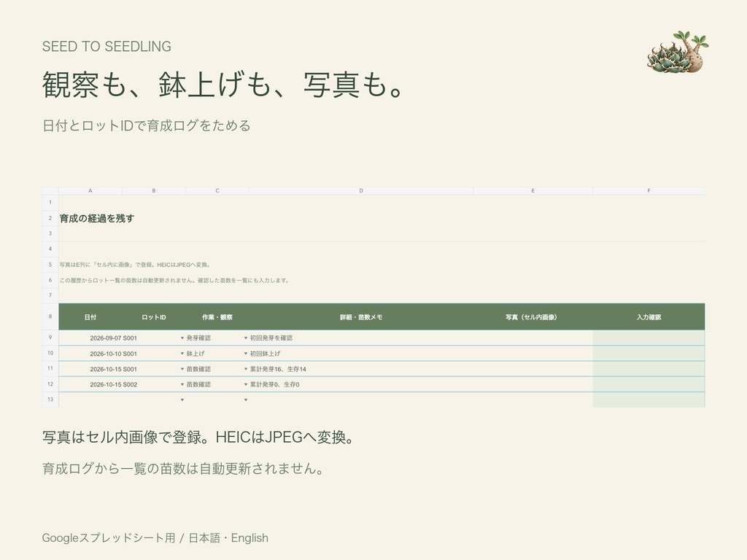
Task: Open dropdown arrow beside 発芽確認 in row 9
Action: pos(182,338)
